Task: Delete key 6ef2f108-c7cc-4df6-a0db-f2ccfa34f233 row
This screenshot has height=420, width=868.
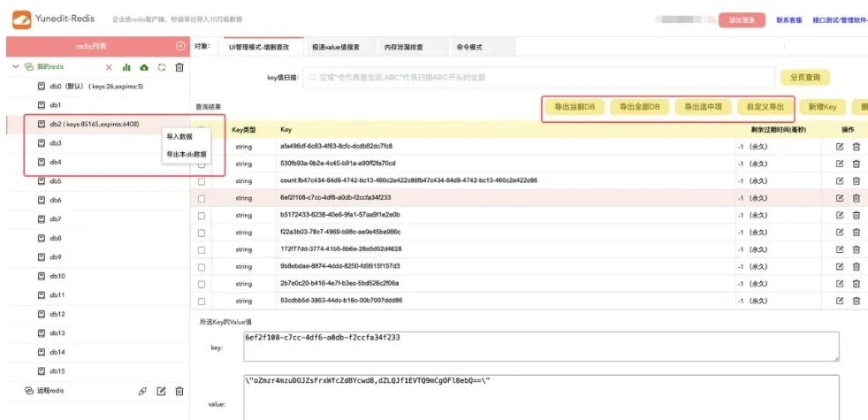Action: coord(857,198)
